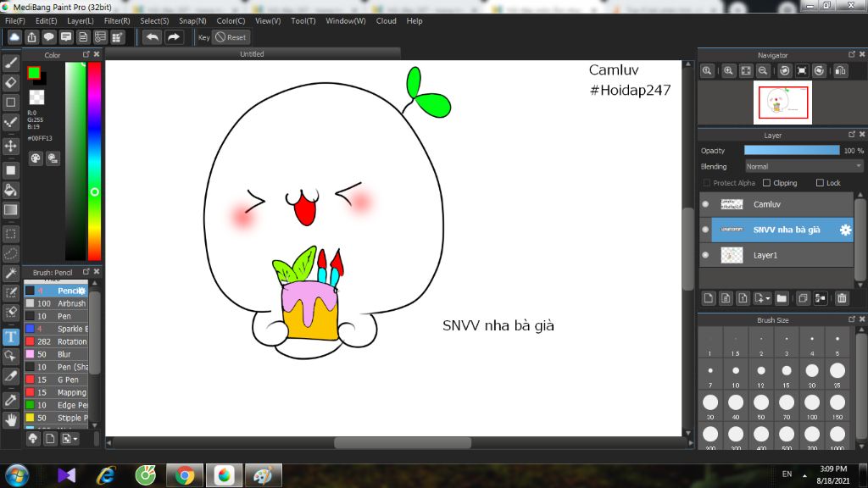Open the Blending mode dropdown

click(x=804, y=167)
